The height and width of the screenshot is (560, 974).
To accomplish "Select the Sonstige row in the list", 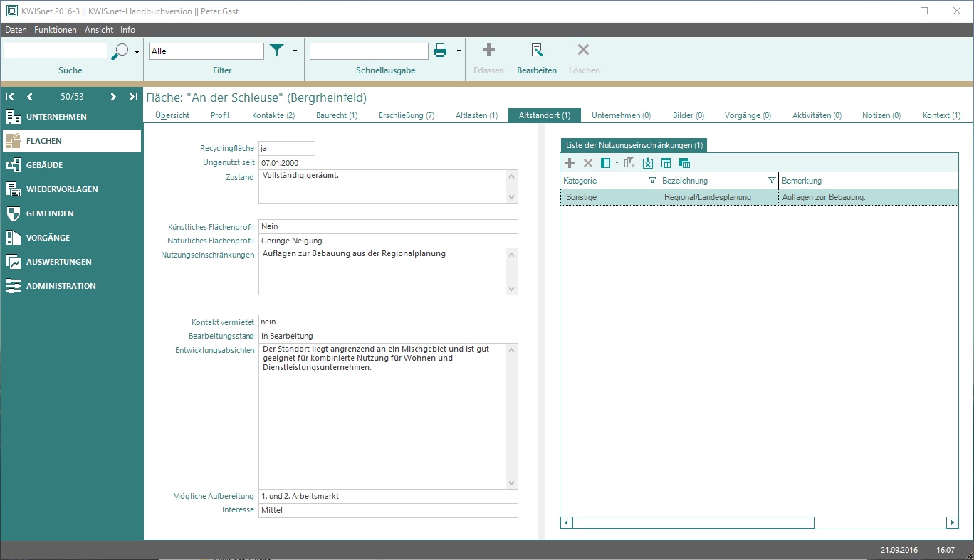I will pyautogui.click(x=609, y=197).
